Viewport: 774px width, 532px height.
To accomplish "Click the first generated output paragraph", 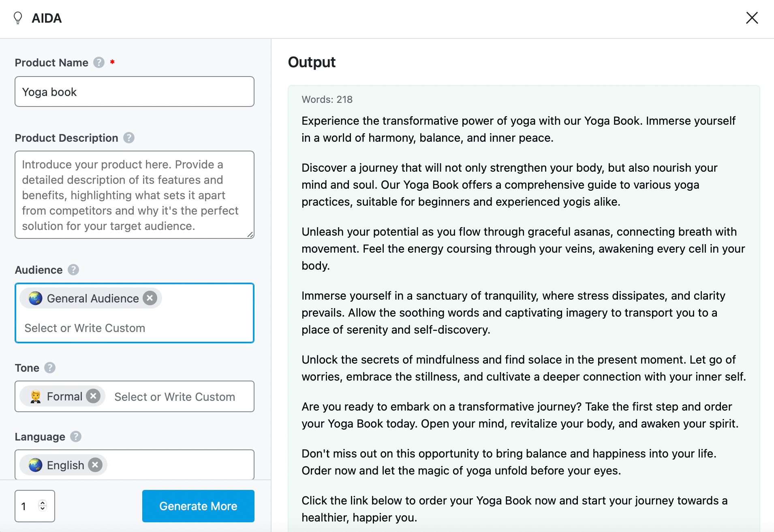I will pos(518,129).
